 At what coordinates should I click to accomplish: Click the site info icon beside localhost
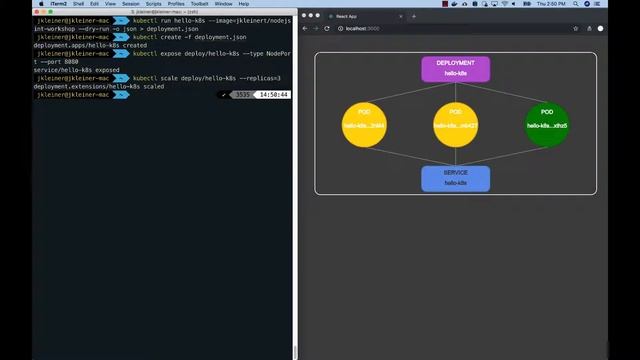(340, 29)
